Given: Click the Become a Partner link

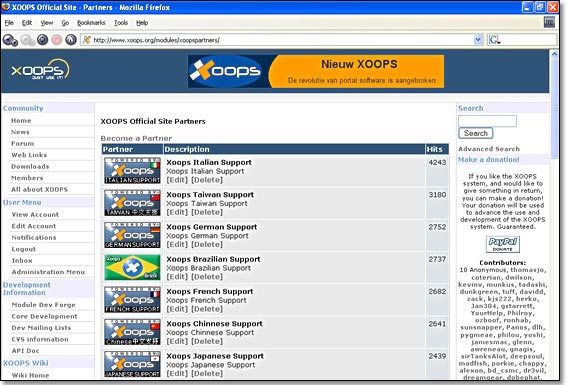Looking at the screenshot, I should point(136,139).
